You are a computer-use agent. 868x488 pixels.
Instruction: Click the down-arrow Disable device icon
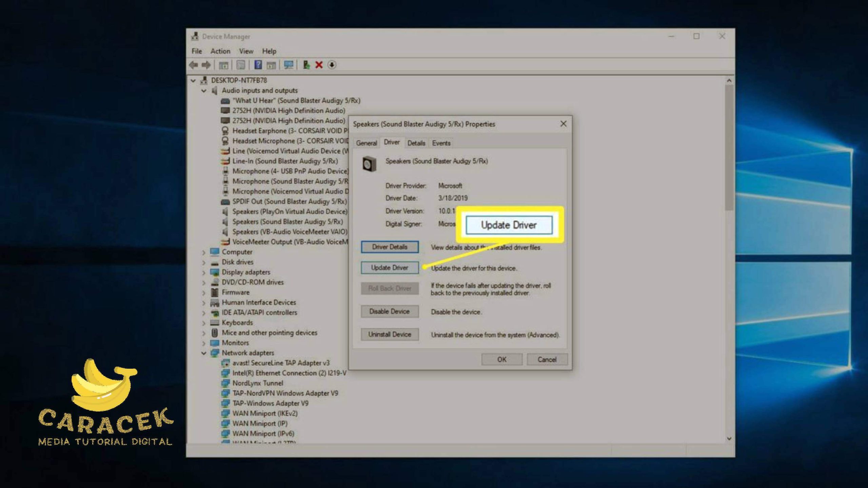[332, 65]
